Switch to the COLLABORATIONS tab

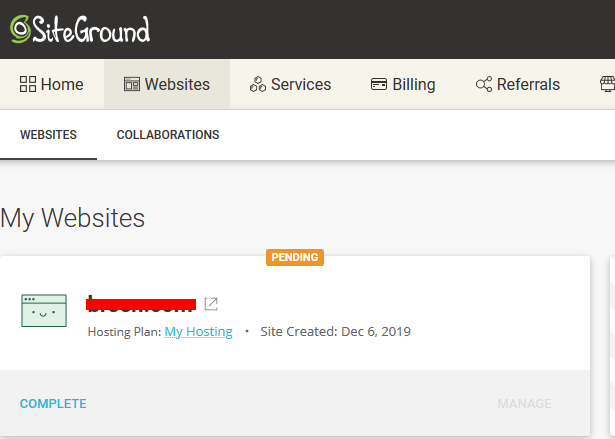168,135
